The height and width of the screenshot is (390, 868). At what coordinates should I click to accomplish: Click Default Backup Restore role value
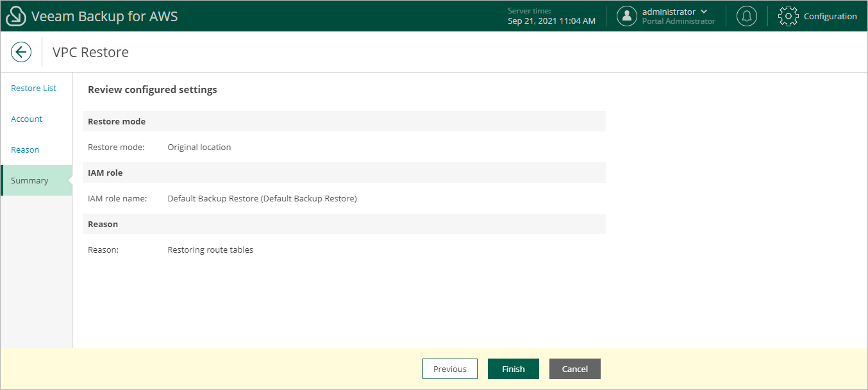262,199
